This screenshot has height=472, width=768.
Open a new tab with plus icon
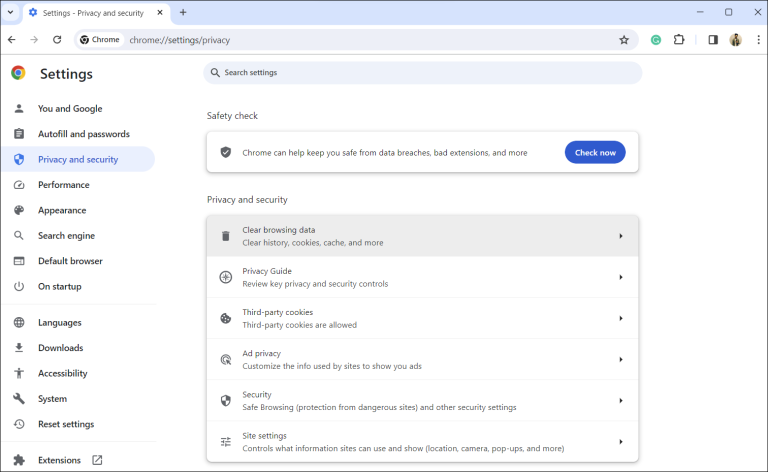click(183, 12)
